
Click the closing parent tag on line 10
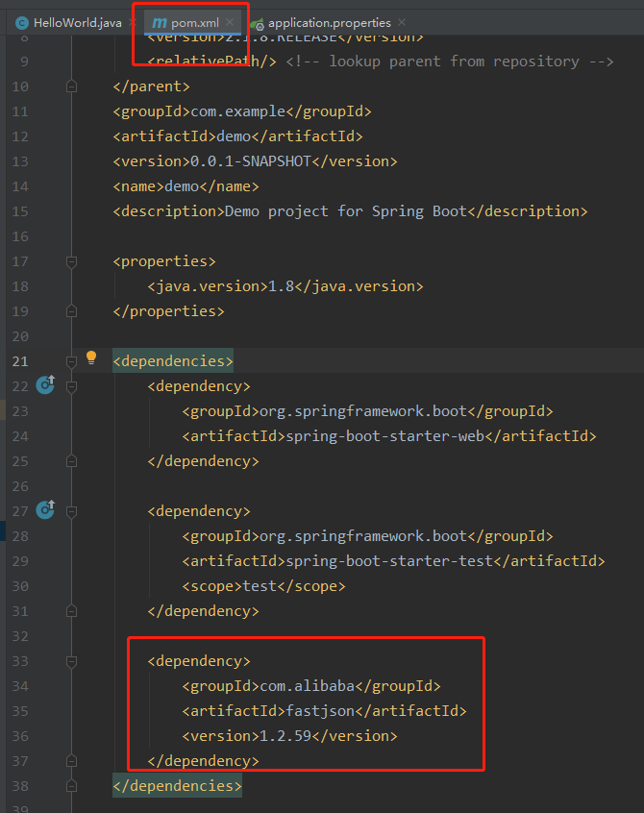click(x=152, y=86)
